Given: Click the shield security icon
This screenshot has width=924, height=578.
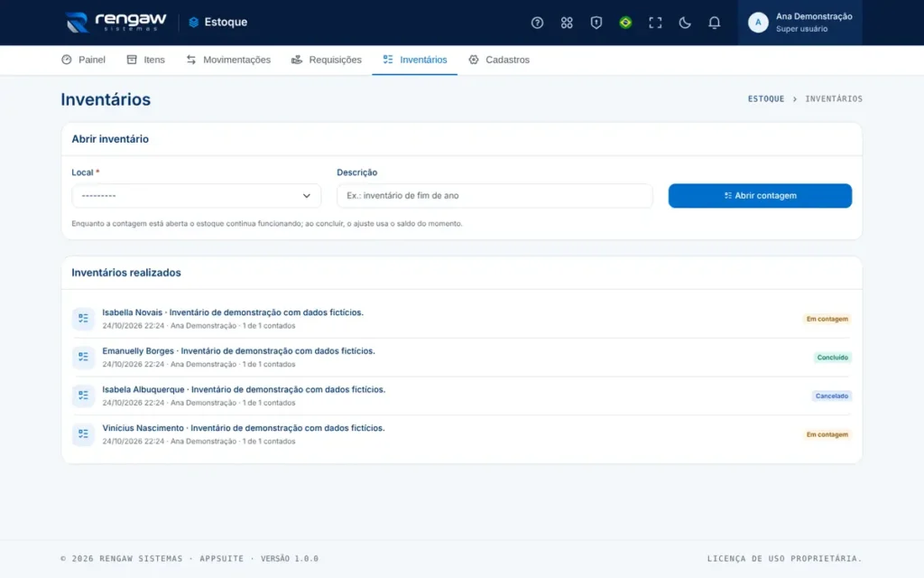Looking at the screenshot, I should click(596, 23).
